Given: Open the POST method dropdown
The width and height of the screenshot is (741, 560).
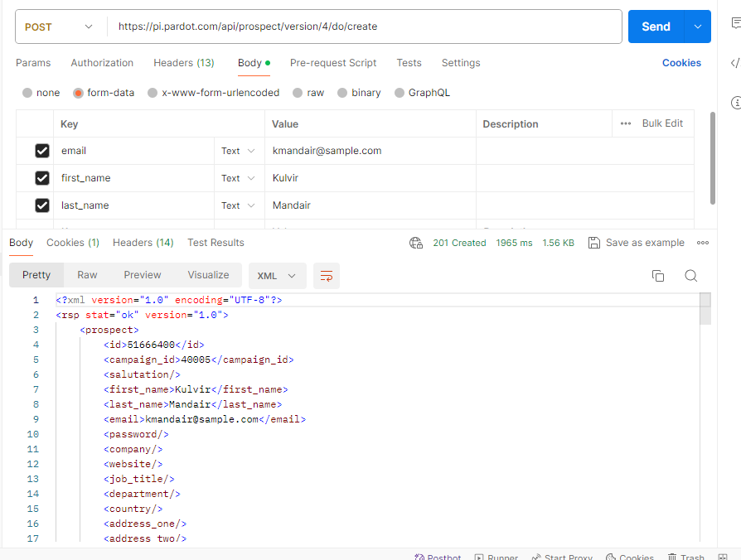Looking at the screenshot, I should click(59, 27).
